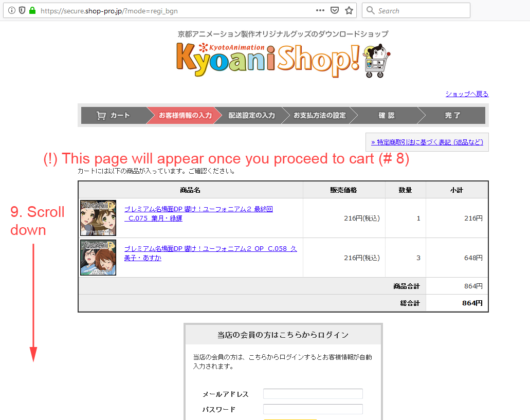Click the パスワード input field
530x420 pixels.
point(313,409)
